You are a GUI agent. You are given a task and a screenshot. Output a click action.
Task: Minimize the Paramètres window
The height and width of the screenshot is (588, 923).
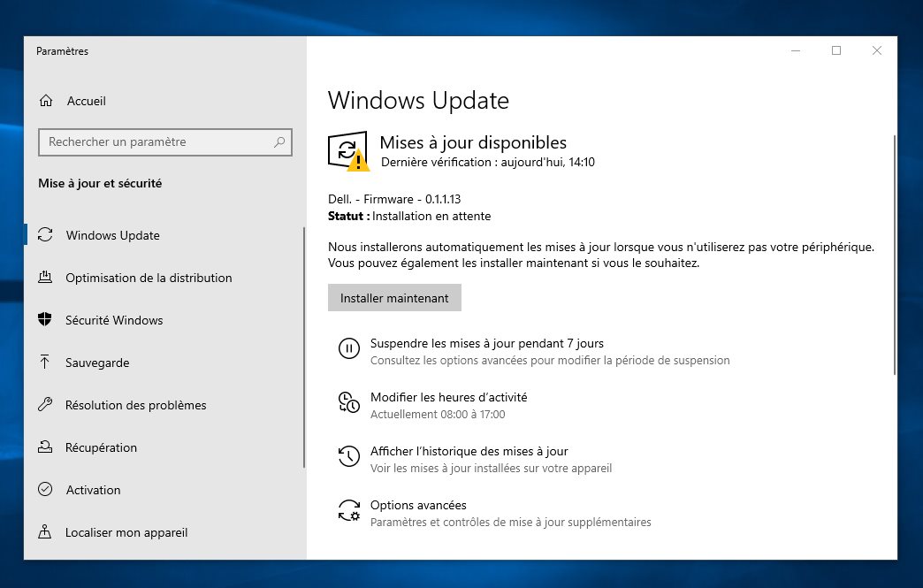[x=796, y=50]
